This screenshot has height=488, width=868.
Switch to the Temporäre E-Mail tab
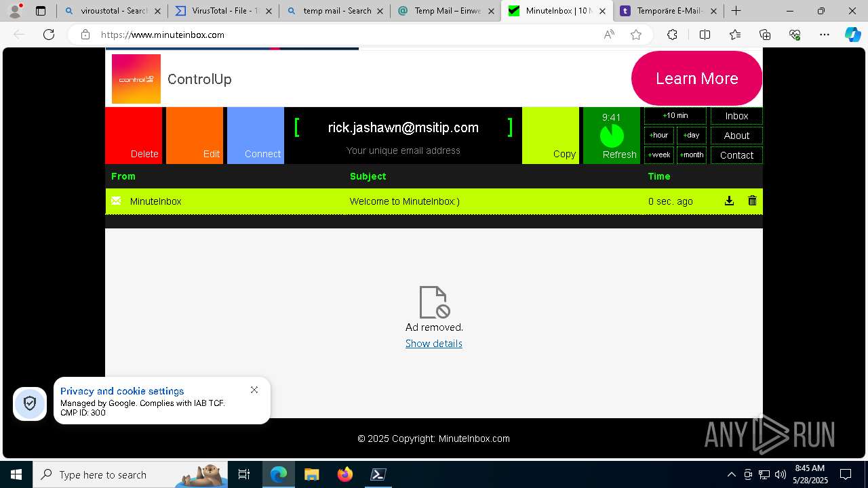pos(668,11)
